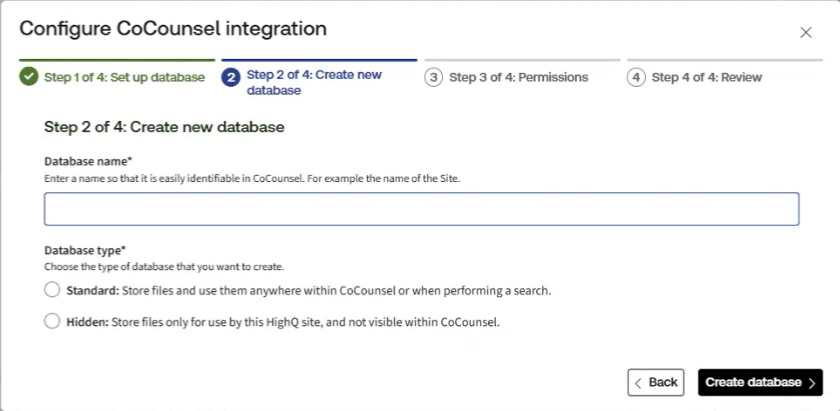
Task: Click the right chevron on Create database
Action: (x=812, y=383)
